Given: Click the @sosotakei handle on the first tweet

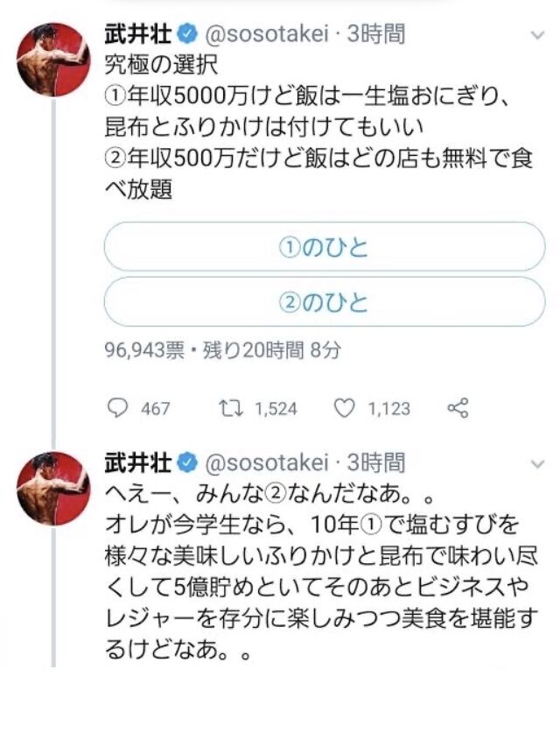Looking at the screenshot, I should pyautogui.click(x=266, y=35).
